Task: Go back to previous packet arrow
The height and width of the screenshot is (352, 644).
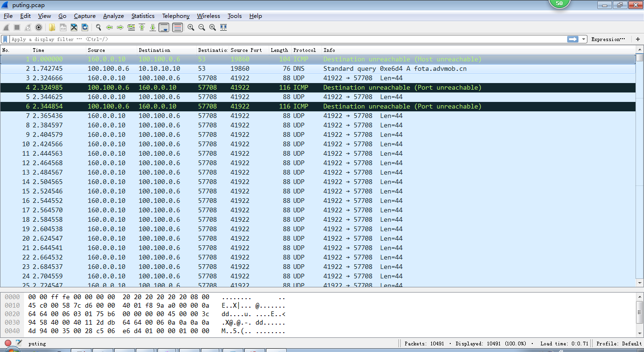Action: point(109,27)
